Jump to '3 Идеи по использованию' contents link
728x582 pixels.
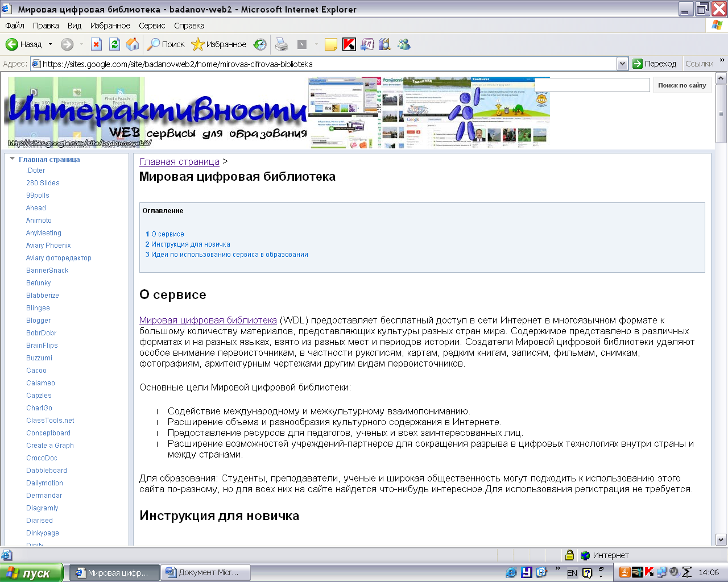point(227,255)
